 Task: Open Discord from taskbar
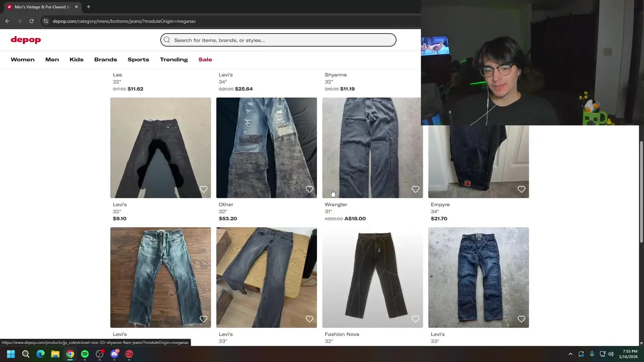coord(114,354)
